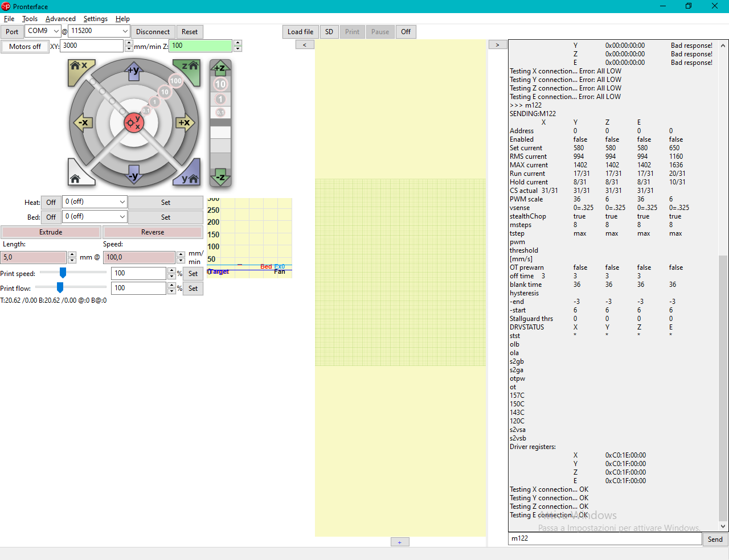Open the COM9 port dropdown
This screenshot has height=560, width=729.
(56, 31)
